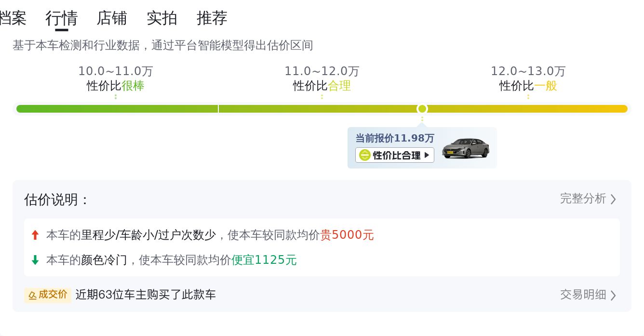
Task: Click the car thumbnail in price bubble
Action: click(466, 148)
